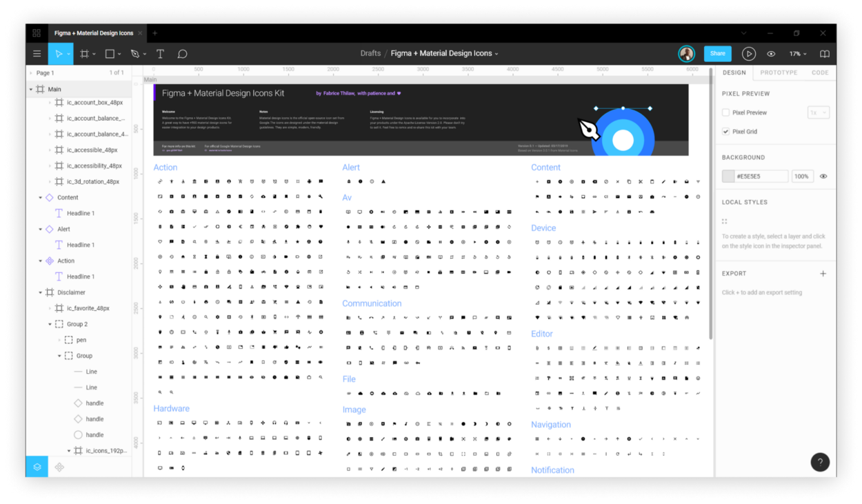Select the Frame tool
The image size is (862, 504).
click(x=86, y=53)
